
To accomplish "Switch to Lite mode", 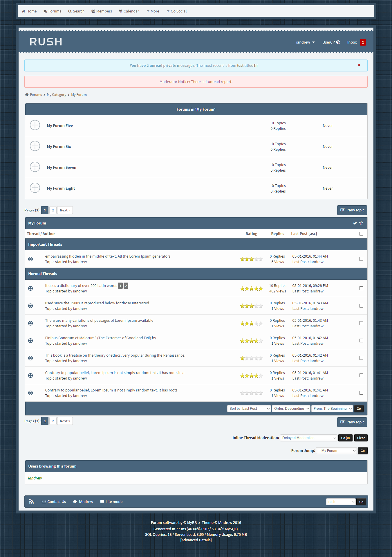I will tap(111, 502).
